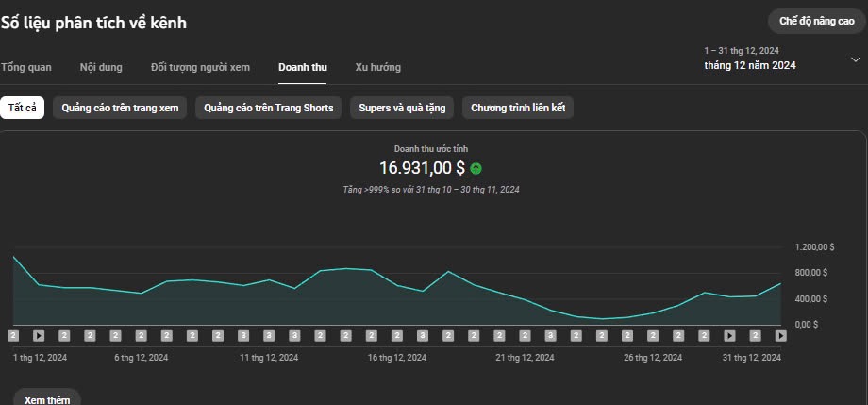Click the first video marker at chart's left edge
The height and width of the screenshot is (405, 868).
pos(13,335)
